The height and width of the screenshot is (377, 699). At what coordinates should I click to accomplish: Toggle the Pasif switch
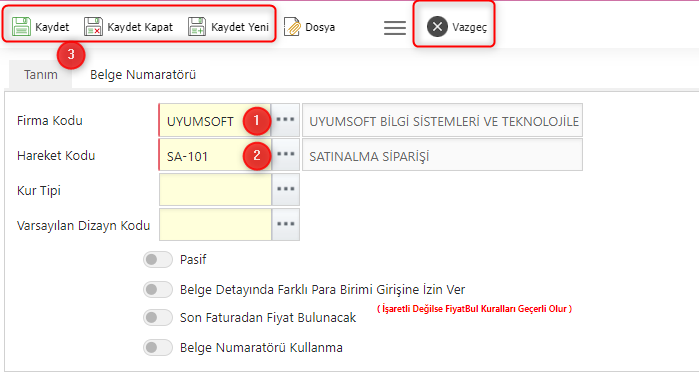(x=158, y=259)
